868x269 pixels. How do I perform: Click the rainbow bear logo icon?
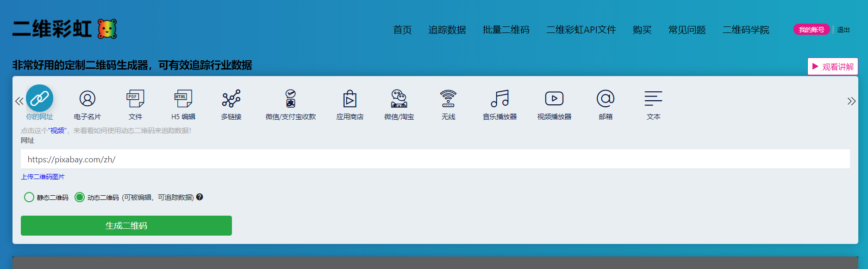pos(107,29)
